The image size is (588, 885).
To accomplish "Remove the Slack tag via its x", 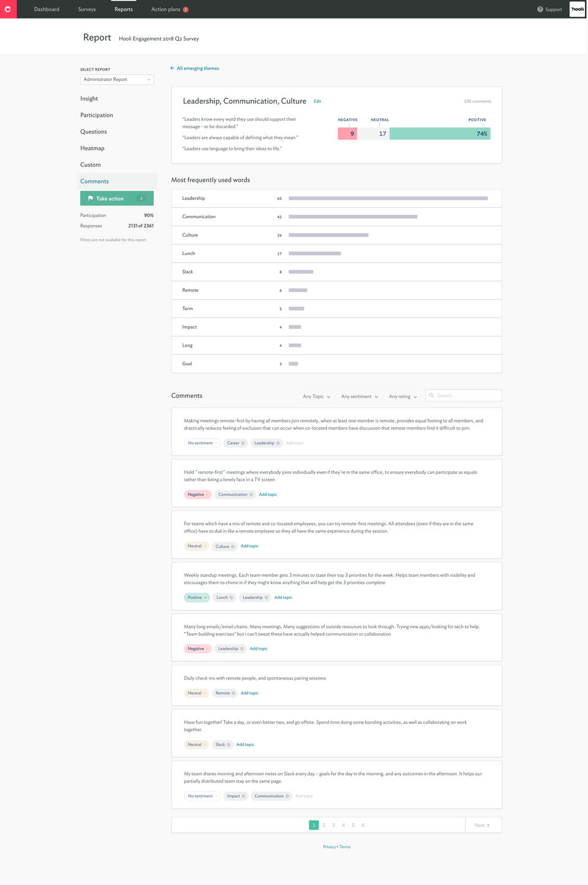I will 228,745.
